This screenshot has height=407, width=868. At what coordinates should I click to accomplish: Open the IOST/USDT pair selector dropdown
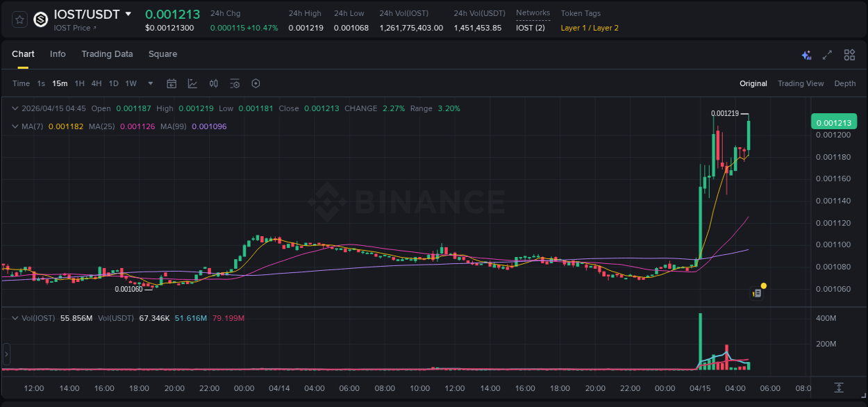click(x=127, y=13)
